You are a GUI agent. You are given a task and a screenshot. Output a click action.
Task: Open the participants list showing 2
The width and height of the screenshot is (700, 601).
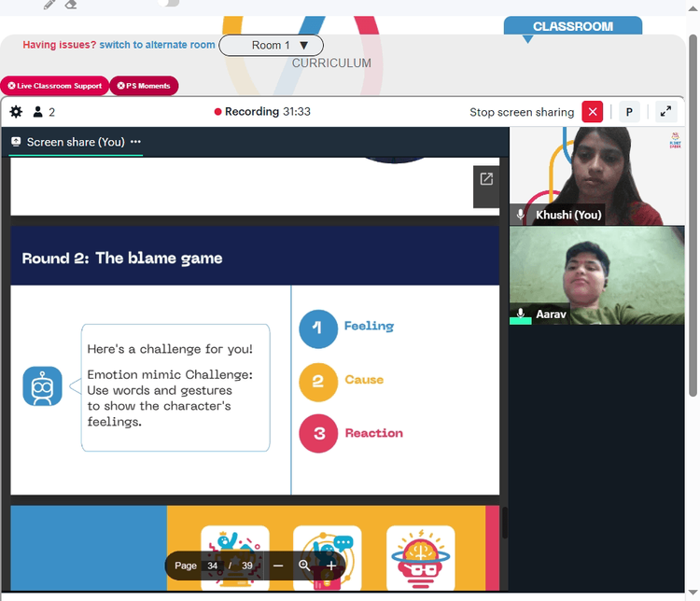coord(44,112)
